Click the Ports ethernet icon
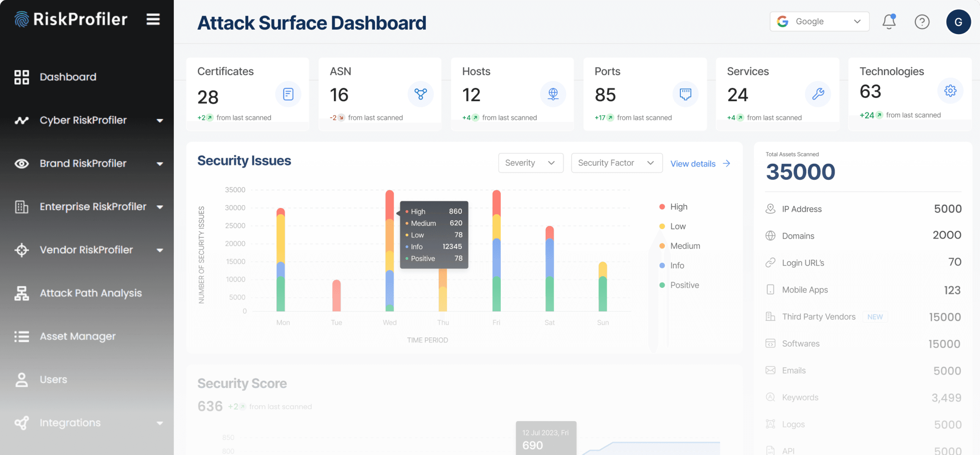Image resolution: width=980 pixels, height=455 pixels. point(685,94)
